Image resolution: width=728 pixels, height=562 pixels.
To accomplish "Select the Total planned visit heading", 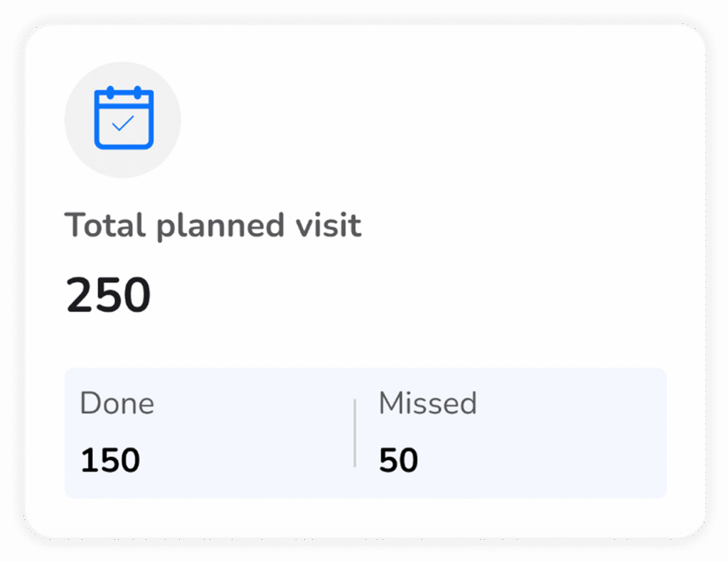I will coord(213,226).
